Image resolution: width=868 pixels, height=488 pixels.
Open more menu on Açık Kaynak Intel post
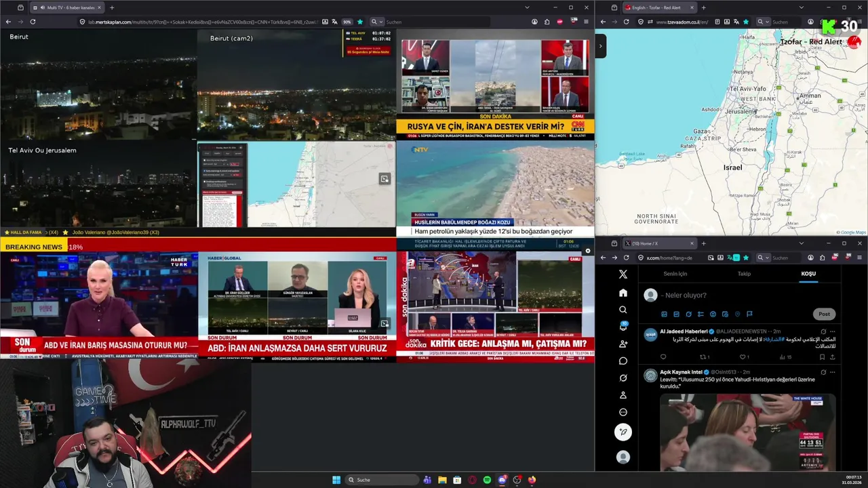tap(832, 371)
